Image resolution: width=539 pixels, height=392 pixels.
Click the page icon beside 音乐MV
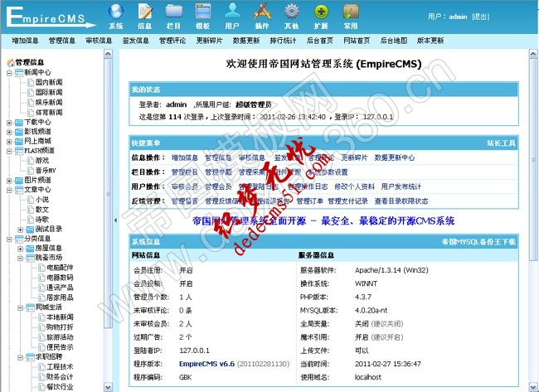(31, 171)
